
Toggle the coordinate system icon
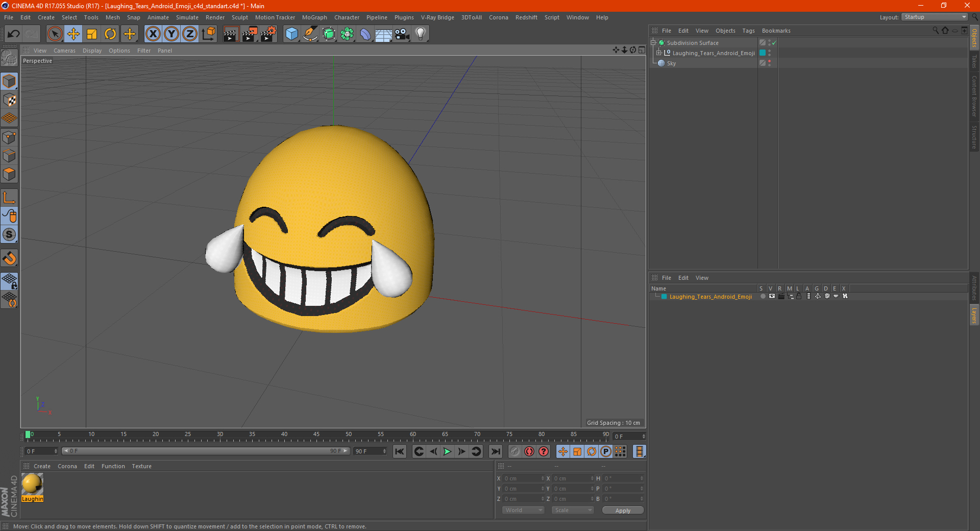208,34
